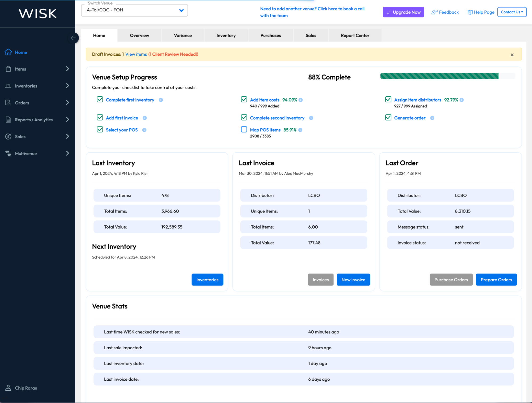This screenshot has height=403, width=532.
Task: Expand the Sales sidebar section chevron
Action: (x=68, y=136)
